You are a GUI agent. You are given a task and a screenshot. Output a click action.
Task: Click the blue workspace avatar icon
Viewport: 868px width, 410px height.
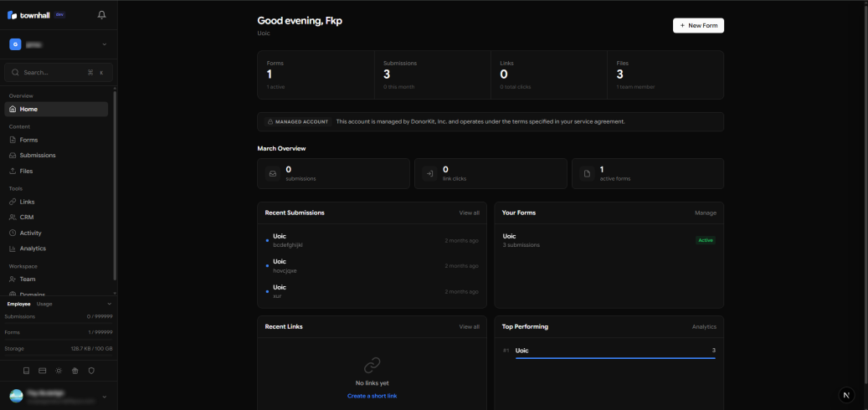click(16, 44)
